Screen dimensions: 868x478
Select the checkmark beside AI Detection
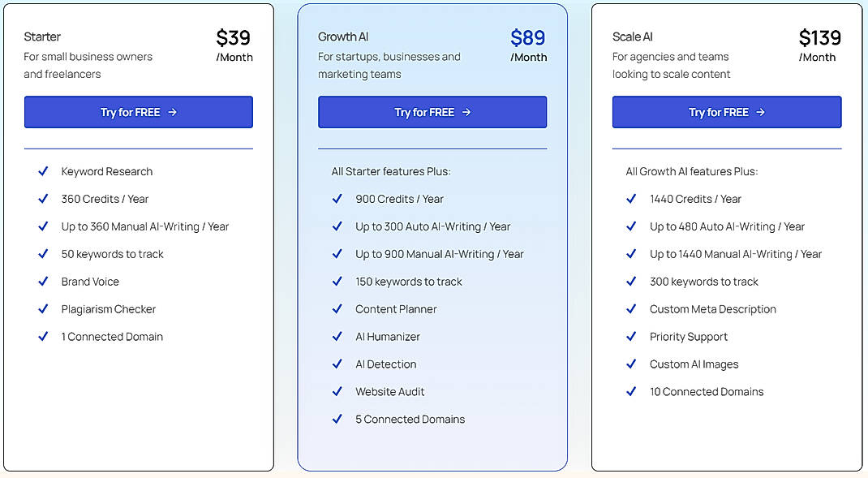[x=337, y=364]
